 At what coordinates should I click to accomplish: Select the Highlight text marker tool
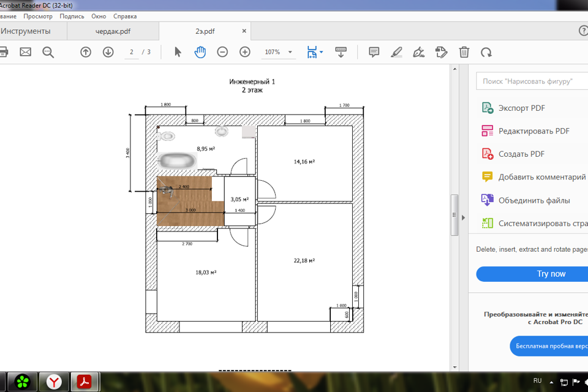click(396, 52)
